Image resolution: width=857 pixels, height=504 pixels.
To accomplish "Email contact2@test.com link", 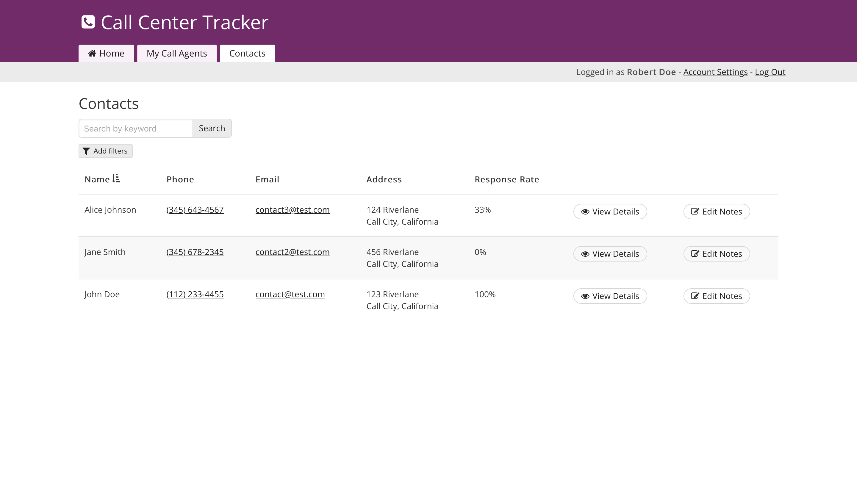I will [x=293, y=252].
